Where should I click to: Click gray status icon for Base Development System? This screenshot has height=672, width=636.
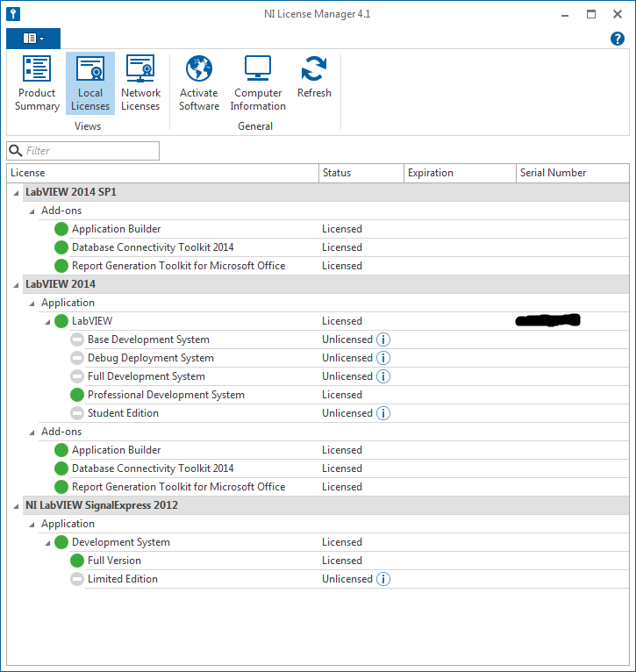77,340
